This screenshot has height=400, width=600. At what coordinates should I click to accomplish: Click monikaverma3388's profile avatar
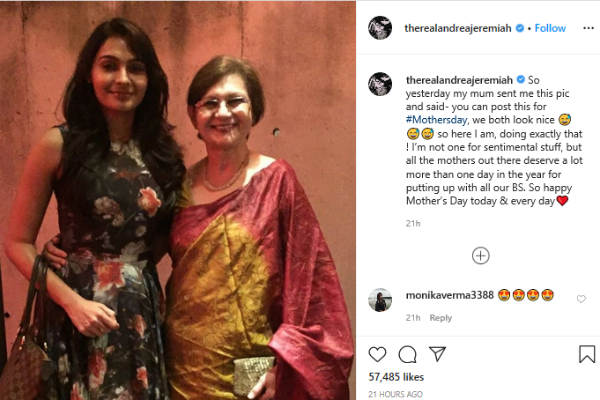click(x=380, y=299)
